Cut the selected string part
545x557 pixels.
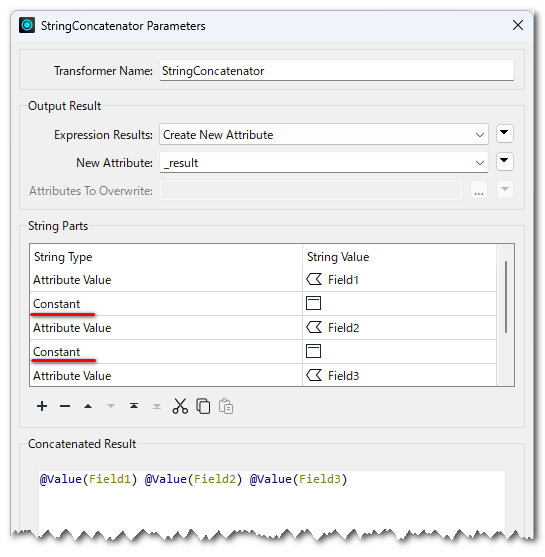point(180,406)
